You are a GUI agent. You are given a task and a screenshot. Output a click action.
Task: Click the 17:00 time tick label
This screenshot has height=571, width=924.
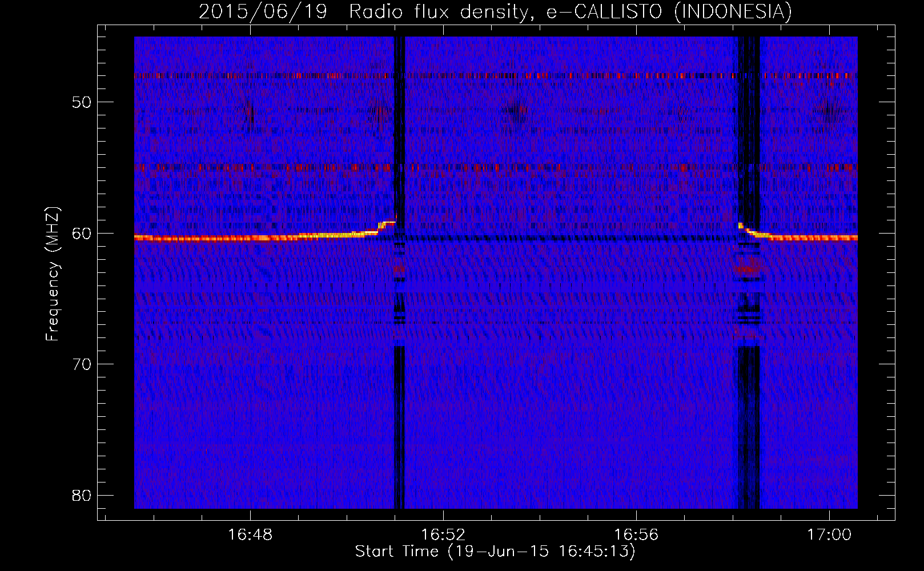[829, 535]
